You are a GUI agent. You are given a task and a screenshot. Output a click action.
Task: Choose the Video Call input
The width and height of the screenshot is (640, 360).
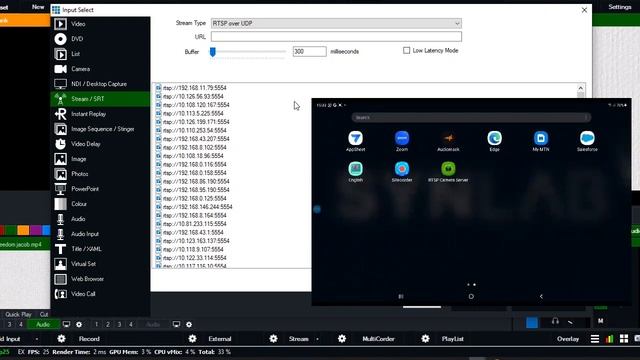(x=100, y=294)
